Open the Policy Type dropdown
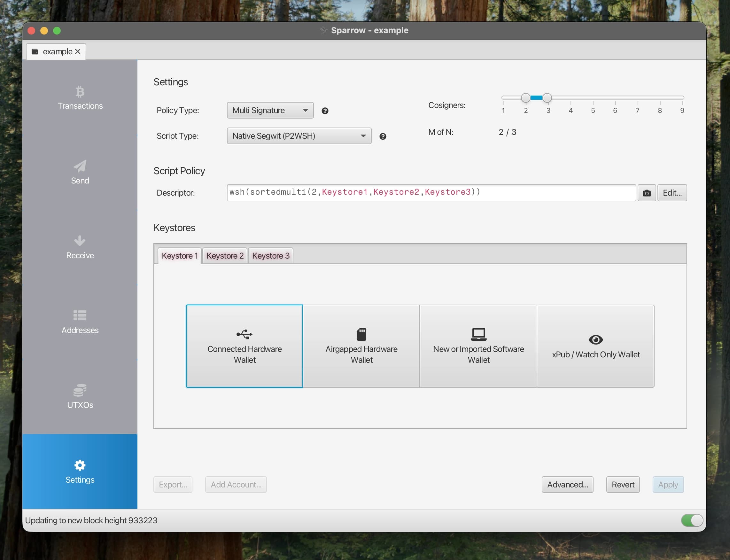The image size is (730, 560). pos(270,110)
